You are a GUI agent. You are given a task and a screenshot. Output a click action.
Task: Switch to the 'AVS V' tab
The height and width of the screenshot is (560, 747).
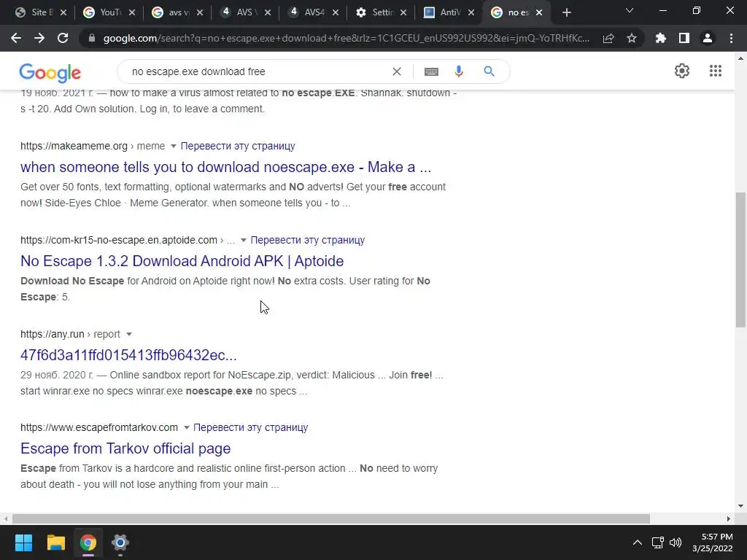tap(239, 12)
